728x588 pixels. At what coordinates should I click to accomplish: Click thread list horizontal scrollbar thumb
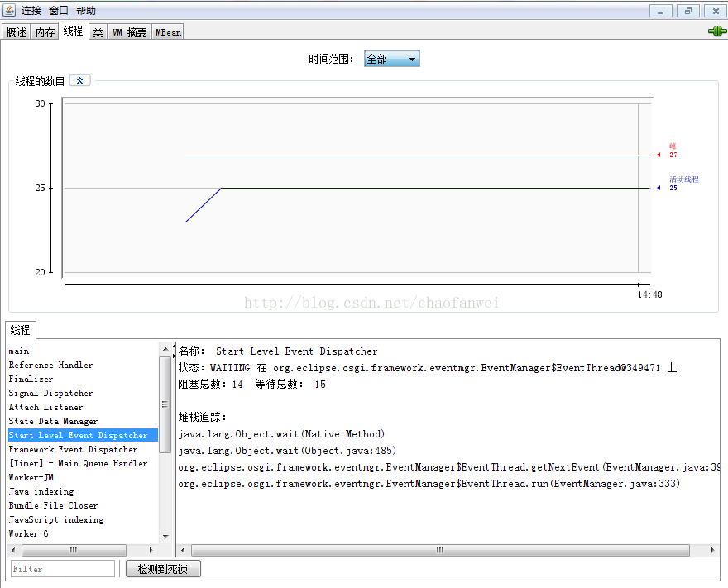[74, 550]
